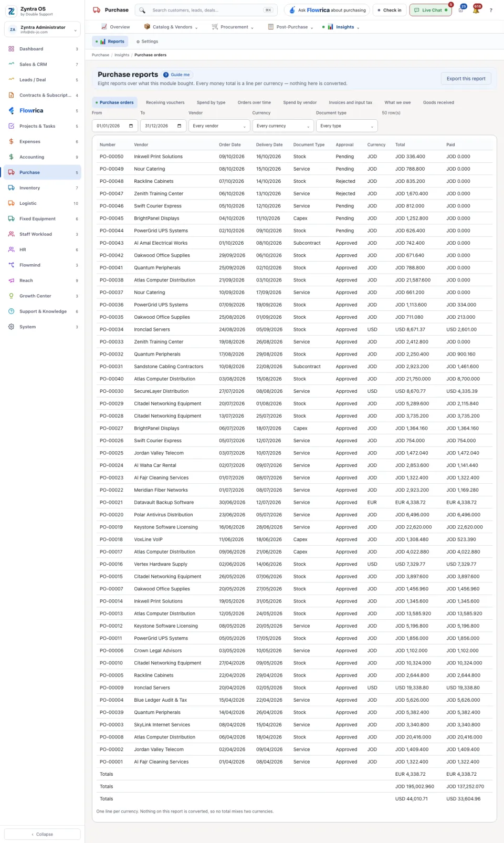Select the Purchase orders report tab
Screen dimensions: 504x843
click(x=114, y=102)
